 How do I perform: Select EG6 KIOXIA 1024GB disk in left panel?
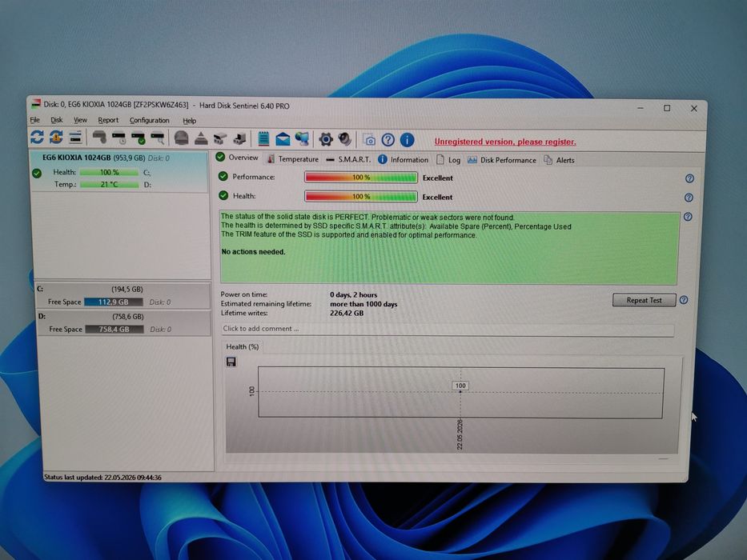click(119, 171)
